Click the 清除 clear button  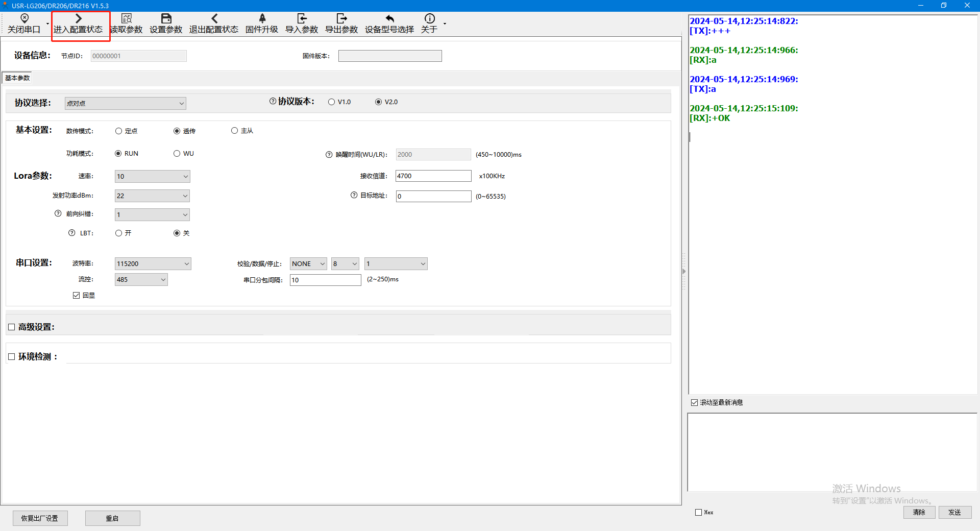(x=919, y=512)
